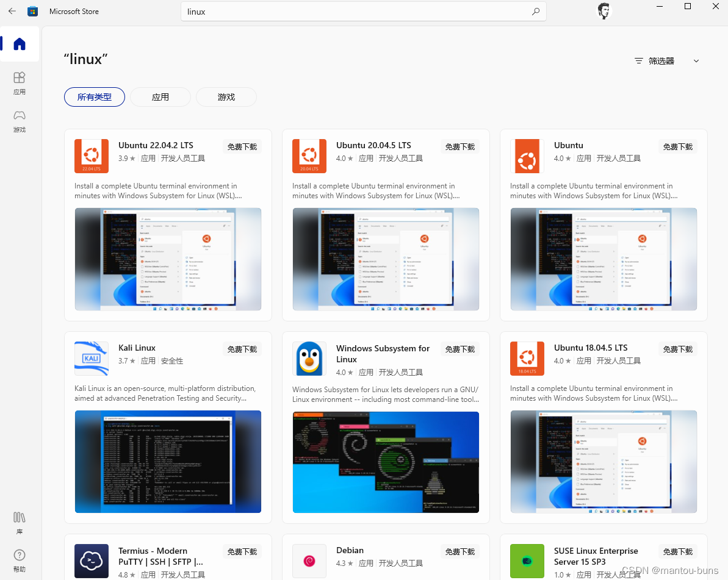The width and height of the screenshot is (728, 580).
Task: Click 免费下载 for Debian
Action: pyautogui.click(x=460, y=551)
